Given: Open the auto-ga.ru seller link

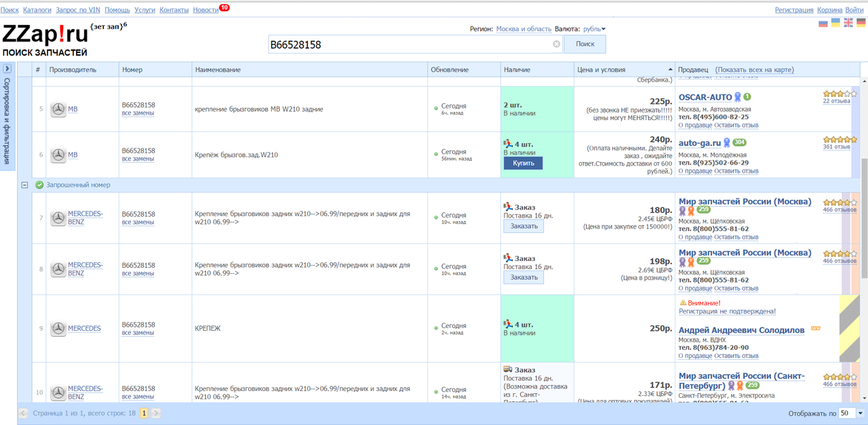Looking at the screenshot, I should 700,143.
